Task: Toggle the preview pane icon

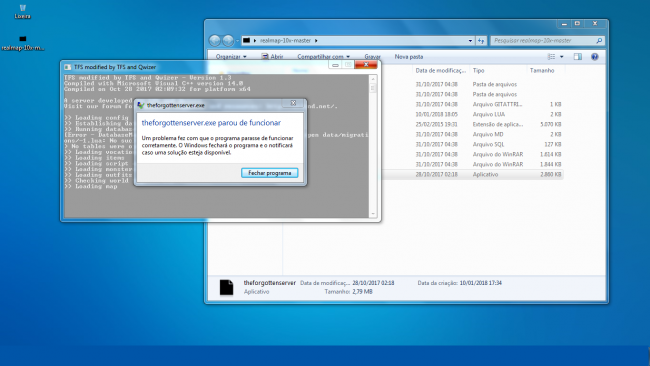Action: [x=577, y=57]
